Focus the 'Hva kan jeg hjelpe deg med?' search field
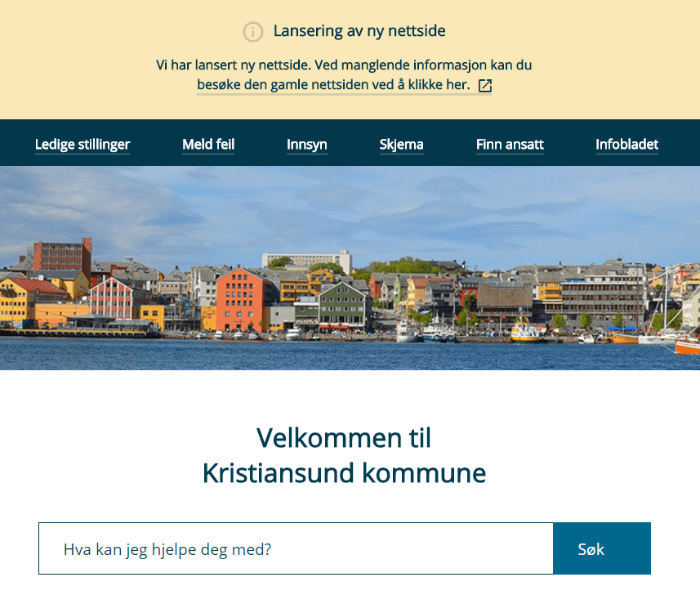This screenshot has height=595, width=700. click(x=296, y=548)
